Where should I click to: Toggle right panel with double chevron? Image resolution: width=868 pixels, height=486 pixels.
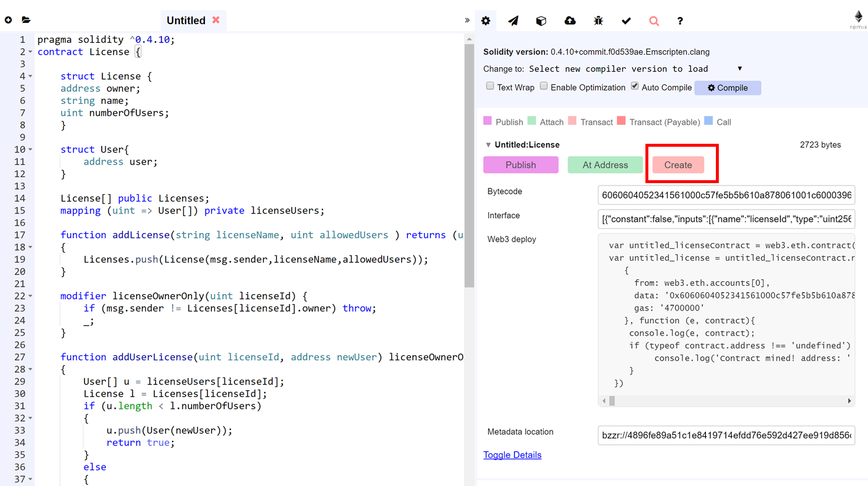pyautogui.click(x=467, y=20)
